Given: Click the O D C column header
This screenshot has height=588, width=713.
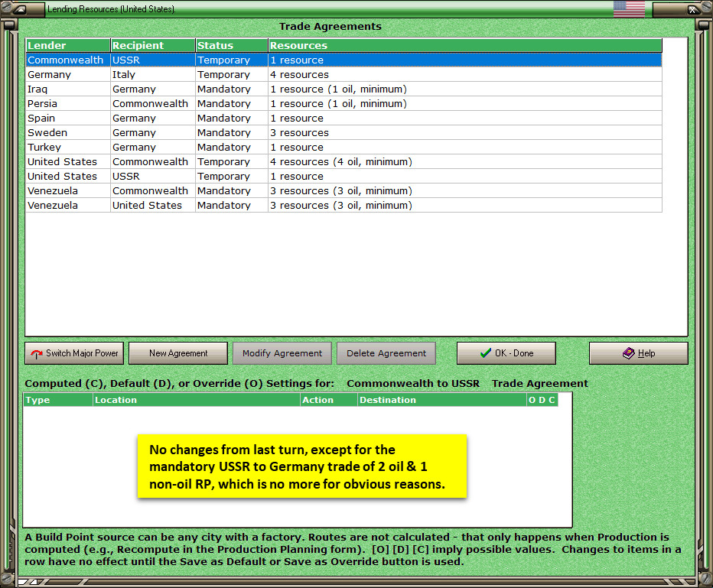Looking at the screenshot, I should [x=542, y=400].
